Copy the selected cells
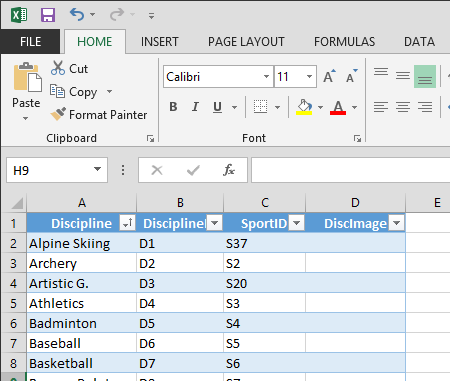This screenshot has height=381, width=450. click(x=74, y=91)
